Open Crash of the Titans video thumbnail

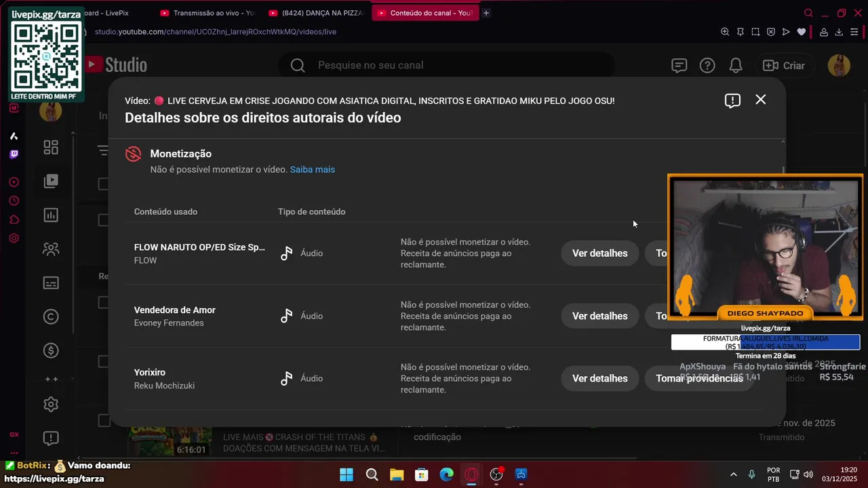170,441
